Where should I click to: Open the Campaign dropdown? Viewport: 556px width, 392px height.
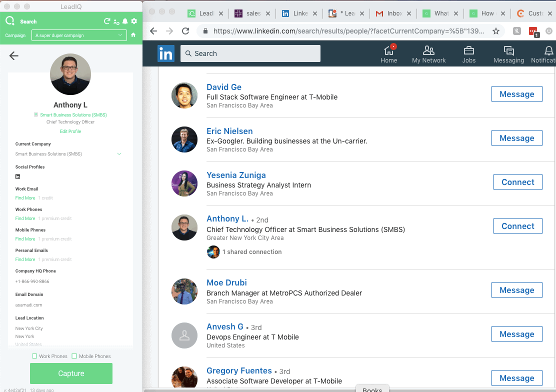(x=78, y=35)
